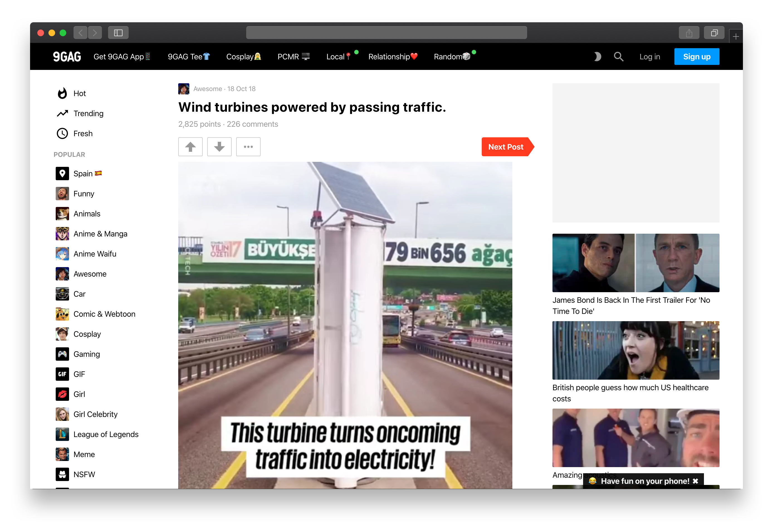
Task: Play the wind turbine video post
Action: (x=345, y=325)
